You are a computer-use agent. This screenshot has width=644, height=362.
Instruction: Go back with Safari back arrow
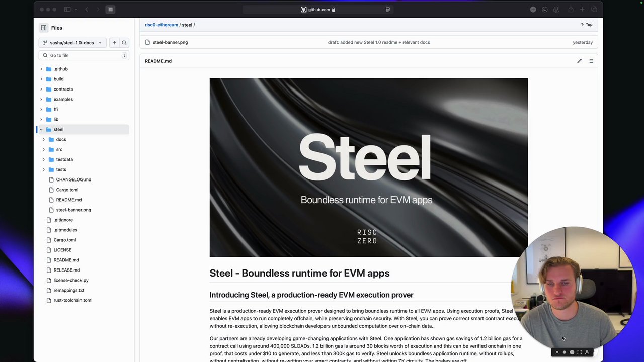click(87, 9)
